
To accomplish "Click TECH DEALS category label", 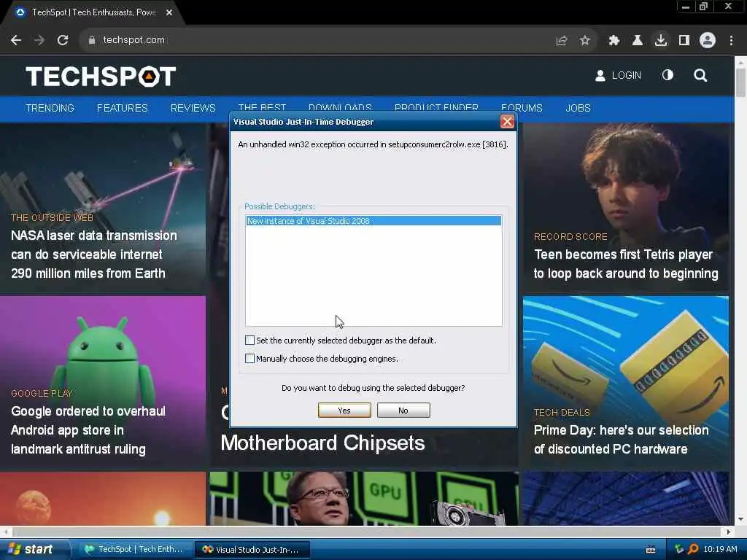I will 562,413.
